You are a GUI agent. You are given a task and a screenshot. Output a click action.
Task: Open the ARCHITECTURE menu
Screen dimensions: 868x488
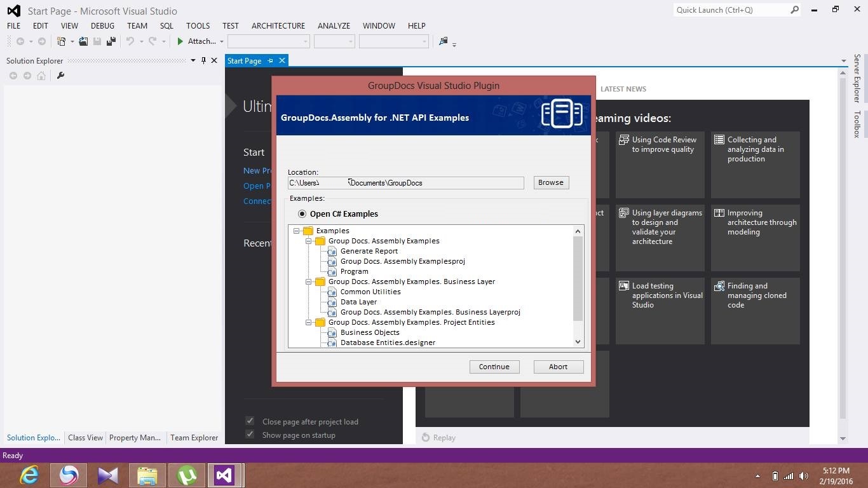[x=278, y=25]
